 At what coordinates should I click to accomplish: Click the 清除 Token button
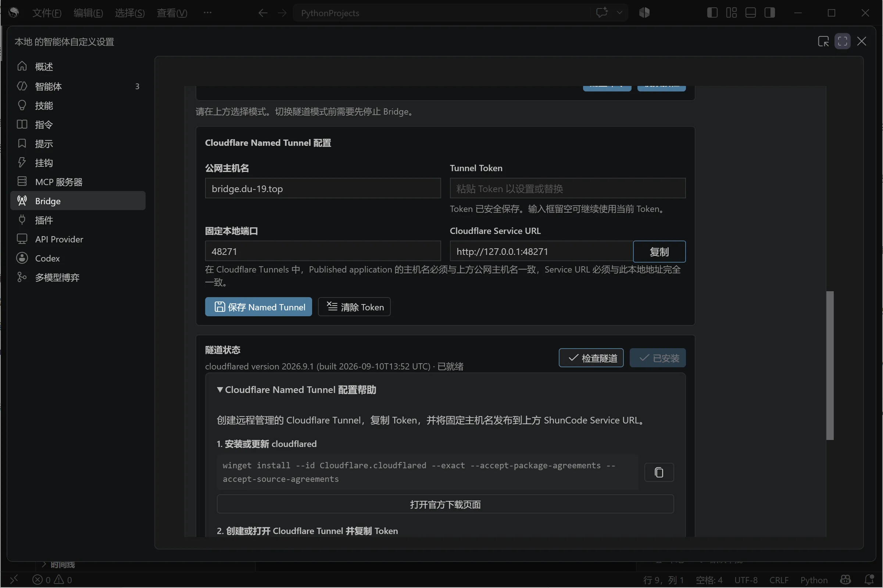tap(354, 307)
